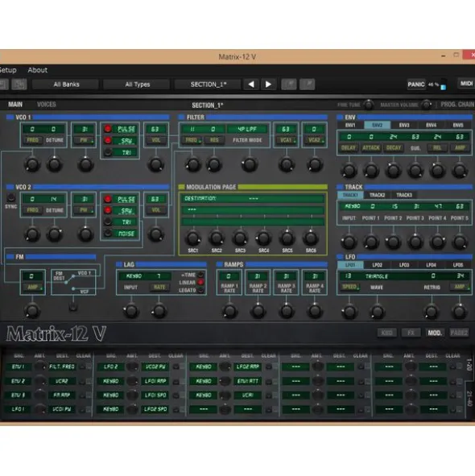Screen dimensions: 475x476
Task: Adjust amount knob for LFO 1 matrix row
Action: tap(39, 409)
